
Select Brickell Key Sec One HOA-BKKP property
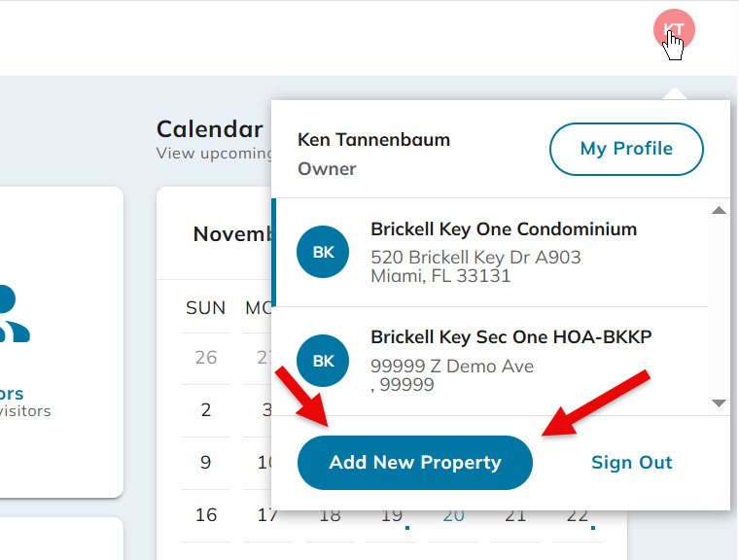[x=510, y=337]
